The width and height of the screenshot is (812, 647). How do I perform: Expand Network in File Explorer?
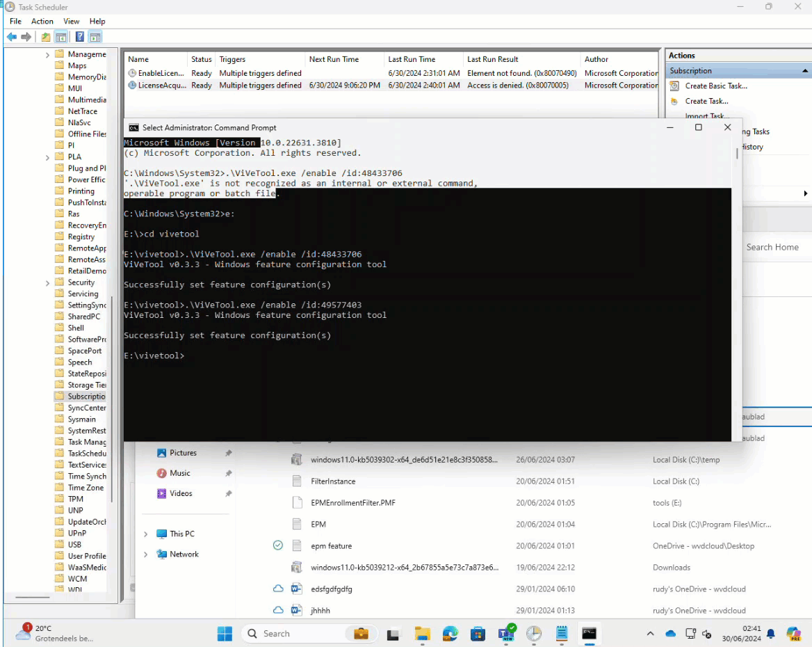coord(145,554)
